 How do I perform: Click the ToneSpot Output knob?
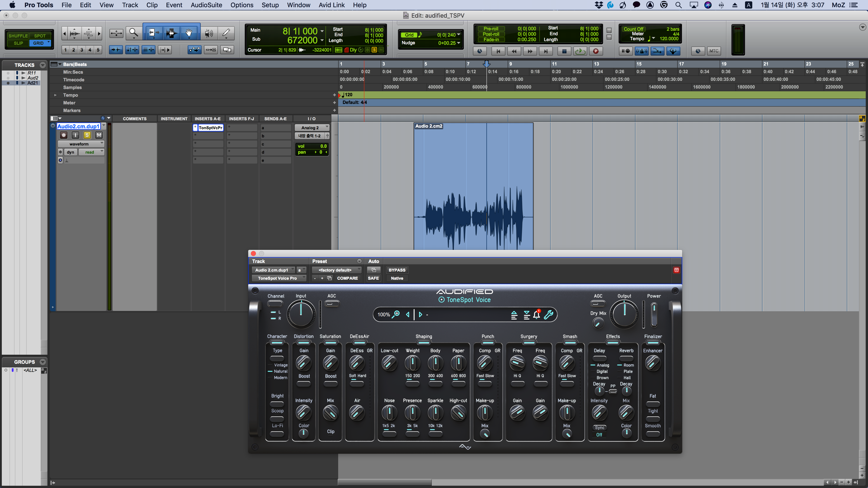[624, 314]
